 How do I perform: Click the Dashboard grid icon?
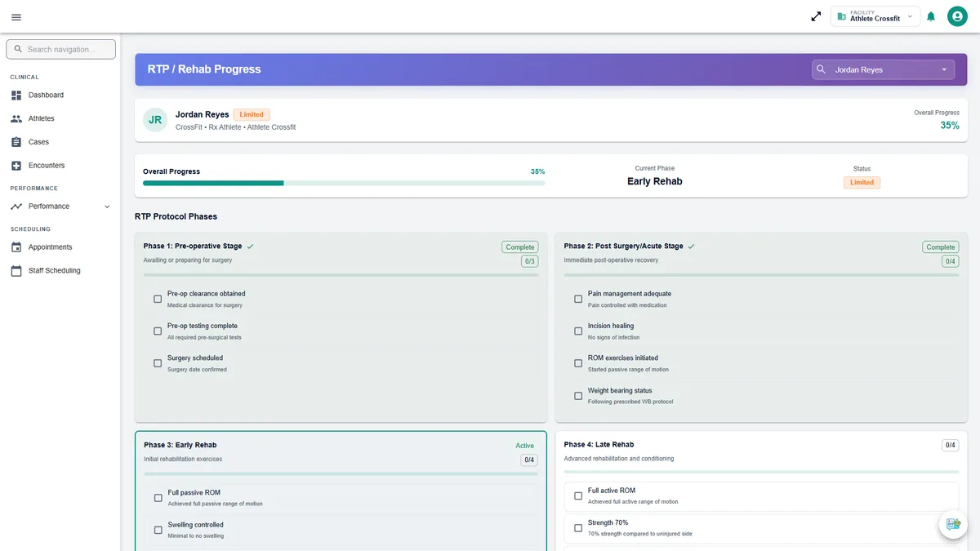point(16,96)
